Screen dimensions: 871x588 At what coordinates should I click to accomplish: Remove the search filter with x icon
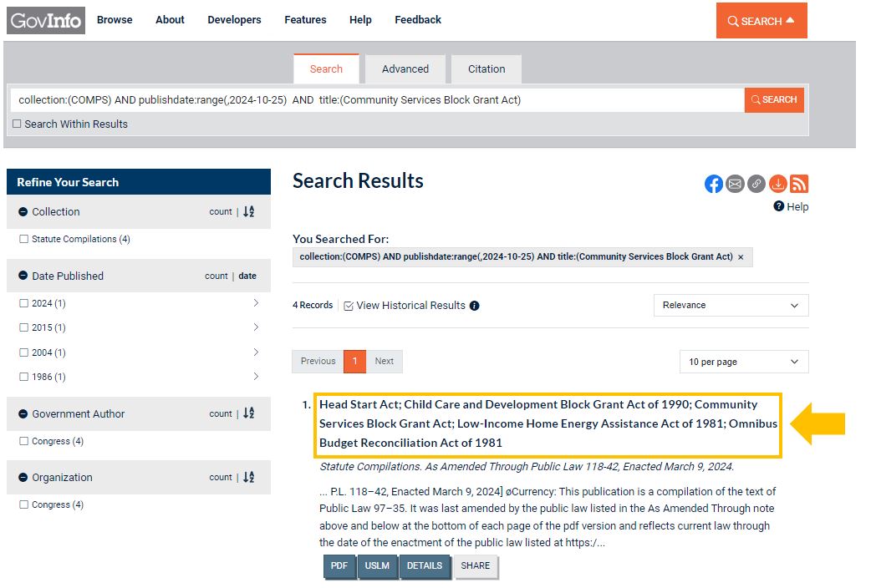pos(741,257)
